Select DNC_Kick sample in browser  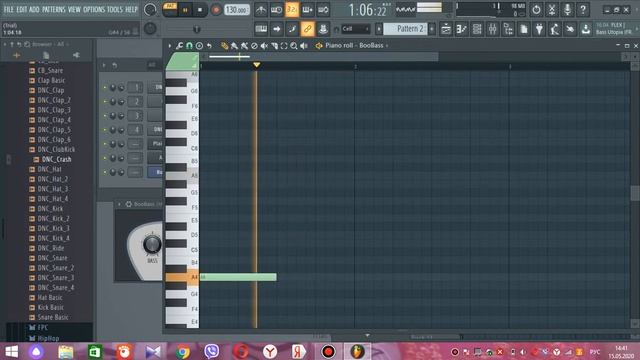(x=50, y=209)
